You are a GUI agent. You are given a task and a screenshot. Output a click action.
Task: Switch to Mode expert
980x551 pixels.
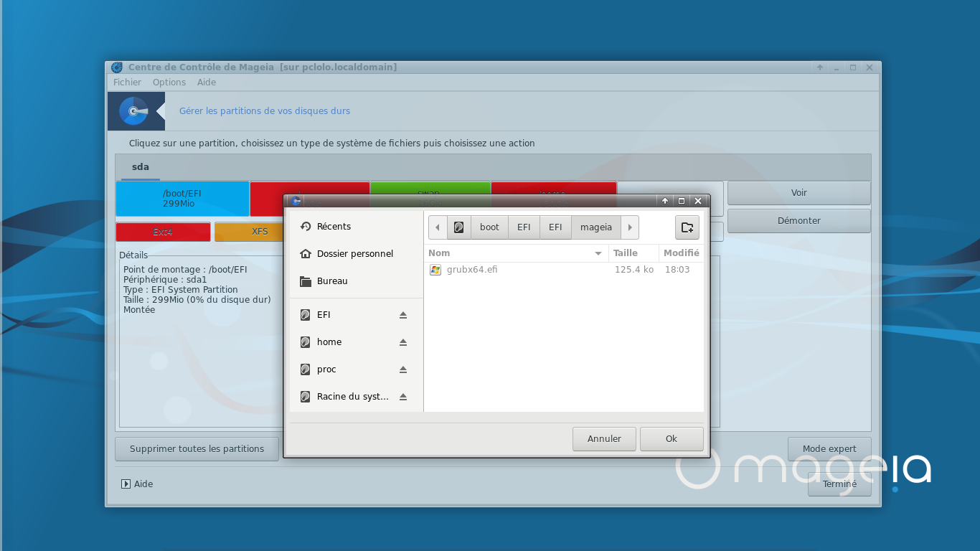(829, 449)
